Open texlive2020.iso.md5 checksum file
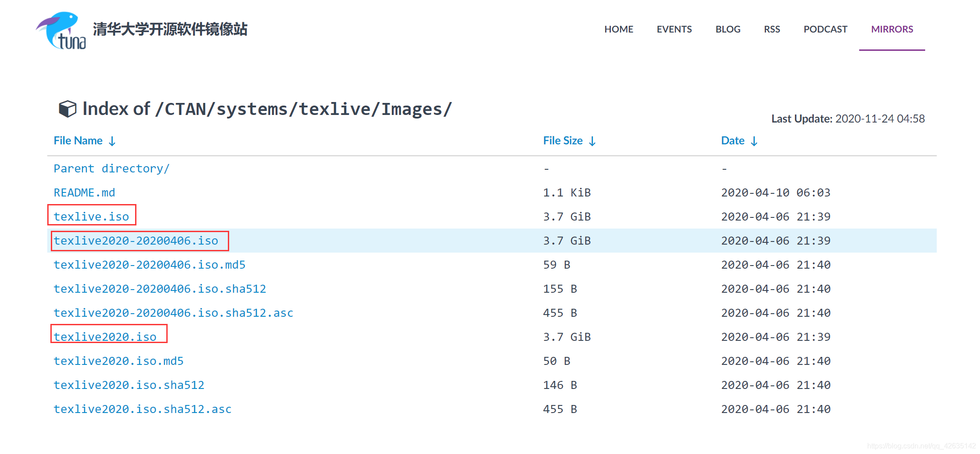Viewport: 980px width, 454px height. tap(119, 361)
